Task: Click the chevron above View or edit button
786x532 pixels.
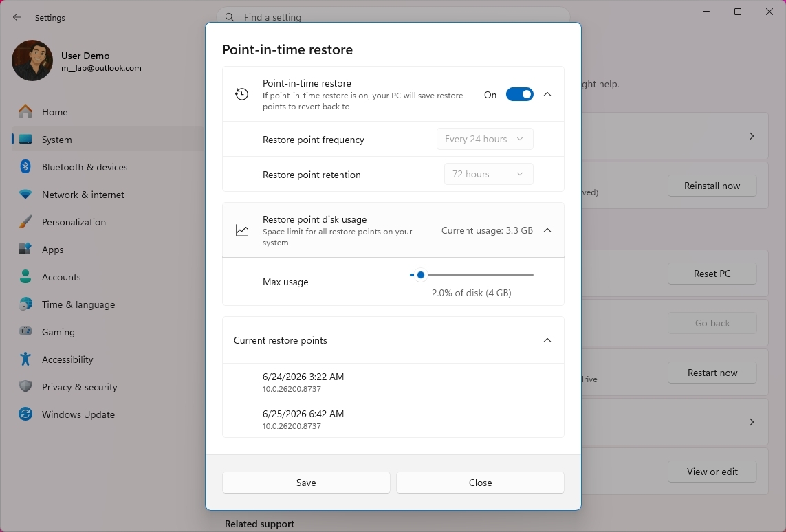Action: (x=752, y=422)
